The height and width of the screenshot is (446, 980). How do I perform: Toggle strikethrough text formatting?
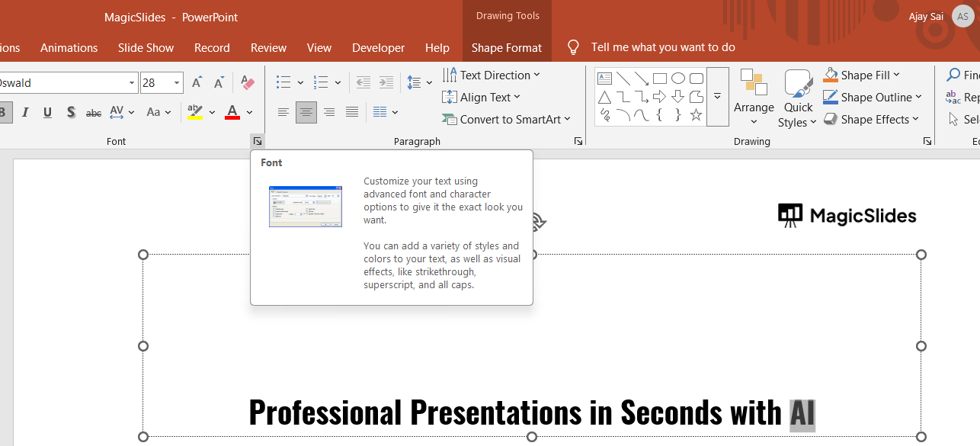[93, 112]
